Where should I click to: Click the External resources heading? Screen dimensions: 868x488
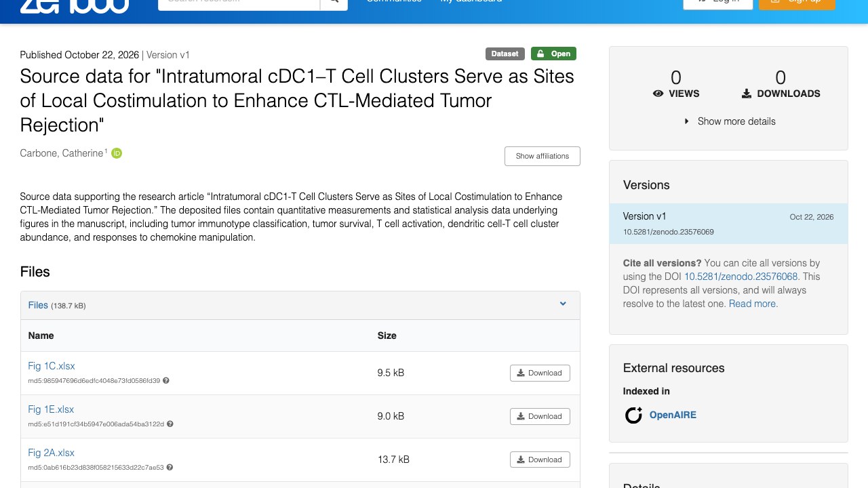click(674, 368)
